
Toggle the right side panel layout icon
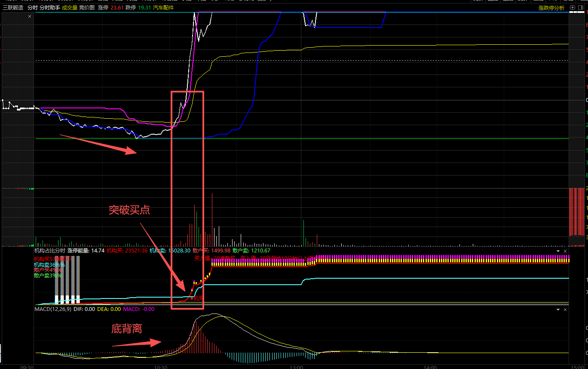[580, 8]
